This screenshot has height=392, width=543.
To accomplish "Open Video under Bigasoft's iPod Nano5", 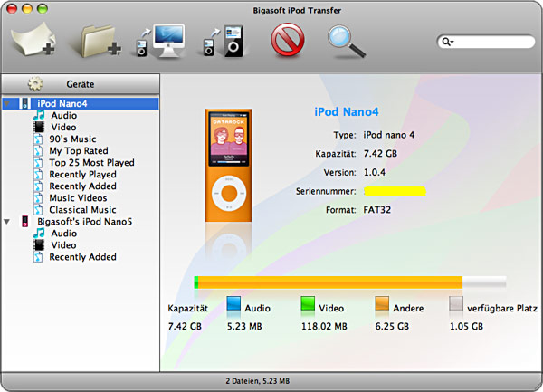I will pos(63,244).
